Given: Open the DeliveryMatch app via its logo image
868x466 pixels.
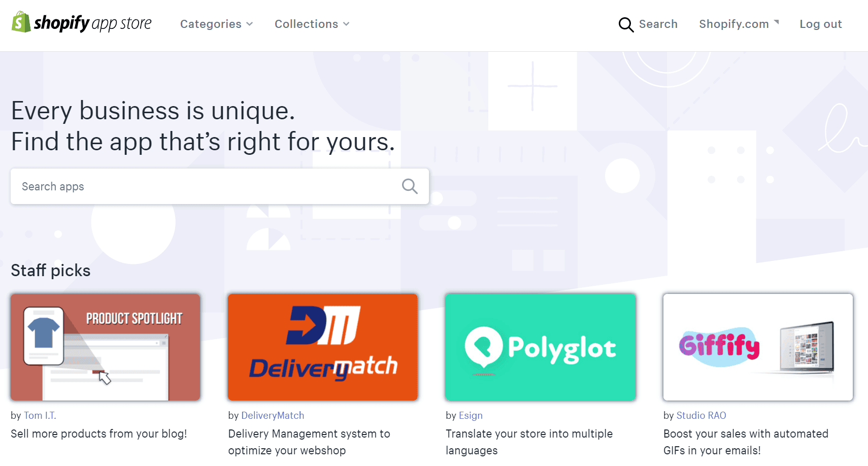Looking at the screenshot, I should click(x=322, y=347).
